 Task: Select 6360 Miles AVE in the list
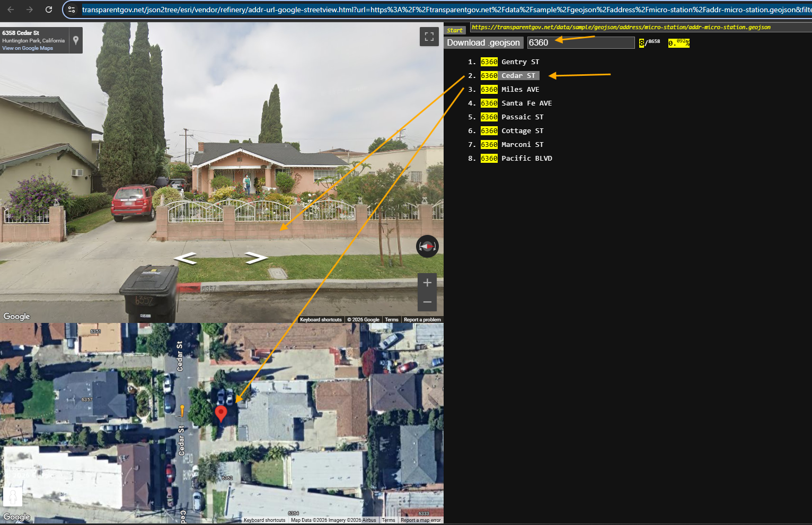point(509,90)
